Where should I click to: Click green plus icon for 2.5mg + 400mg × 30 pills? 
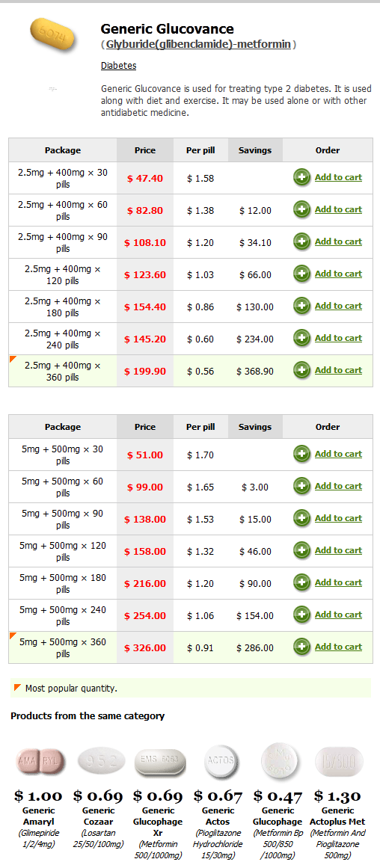pyautogui.click(x=302, y=178)
